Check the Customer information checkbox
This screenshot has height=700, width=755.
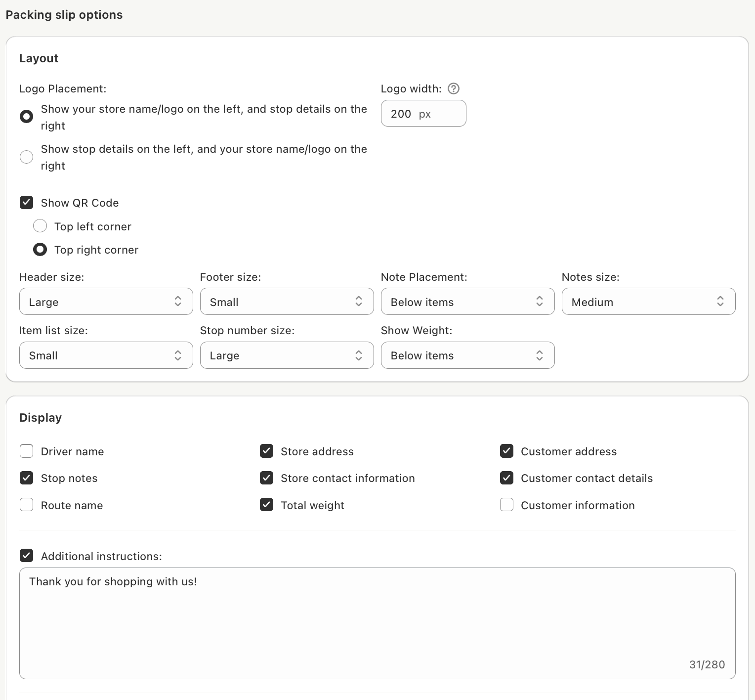506,505
